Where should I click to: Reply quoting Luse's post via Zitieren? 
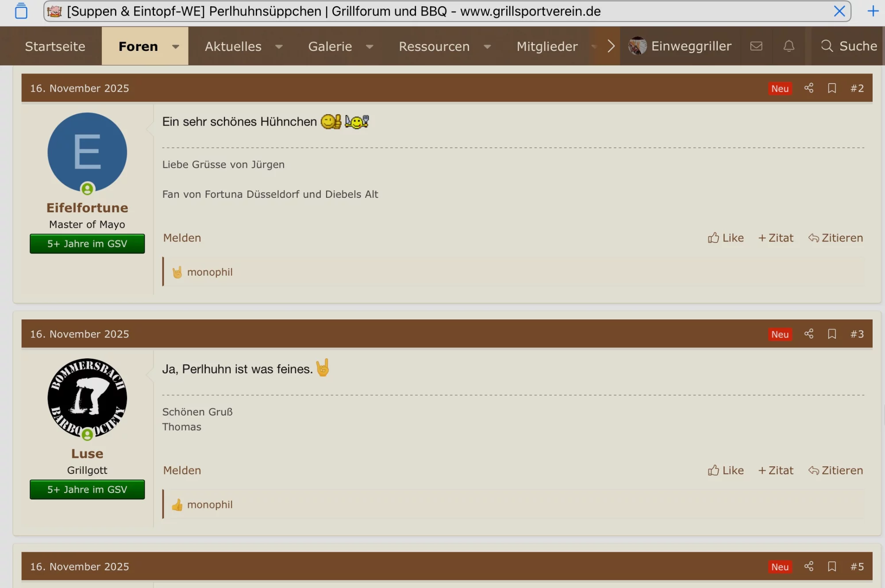pyautogui.click(x=835, y=470)
